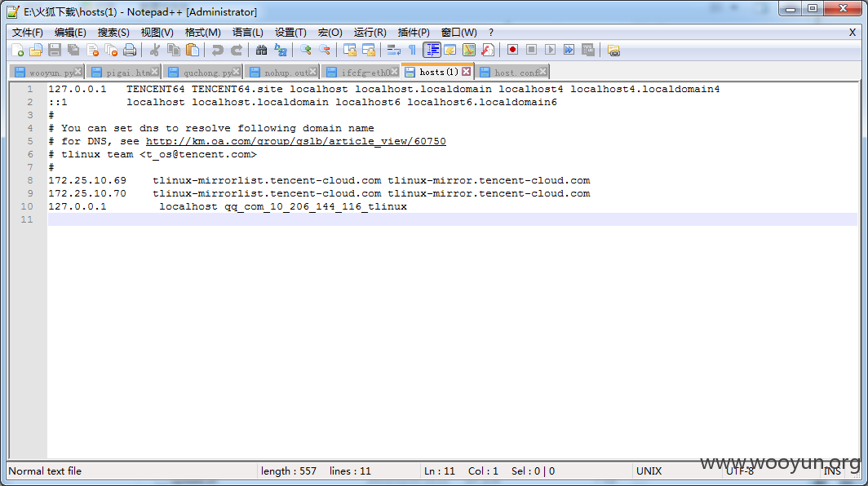
Task: Switch to the quchong.py tab
Action: coord(202,73)
